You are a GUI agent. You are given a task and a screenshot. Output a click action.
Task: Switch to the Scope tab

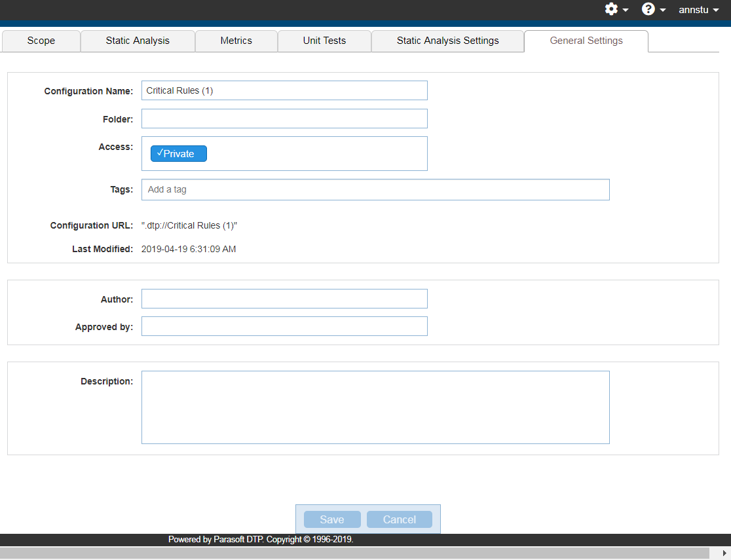(x=41, y=41)
